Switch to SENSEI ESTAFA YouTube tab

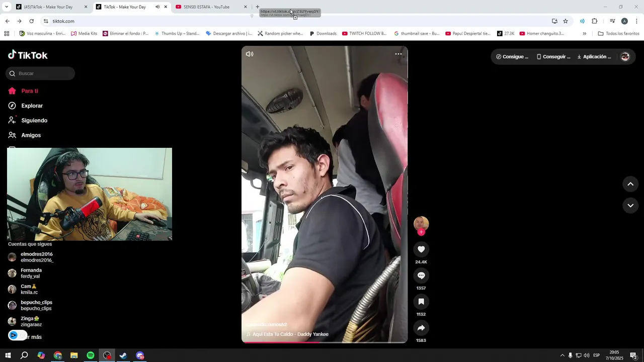coord(206,7)
